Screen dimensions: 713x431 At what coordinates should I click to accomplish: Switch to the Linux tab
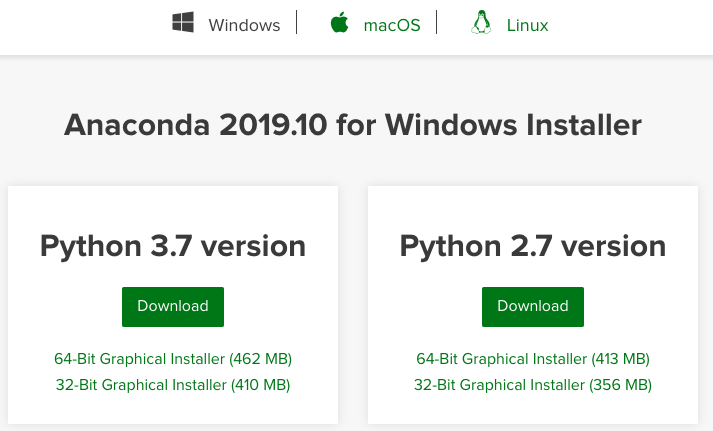[527, 25]
